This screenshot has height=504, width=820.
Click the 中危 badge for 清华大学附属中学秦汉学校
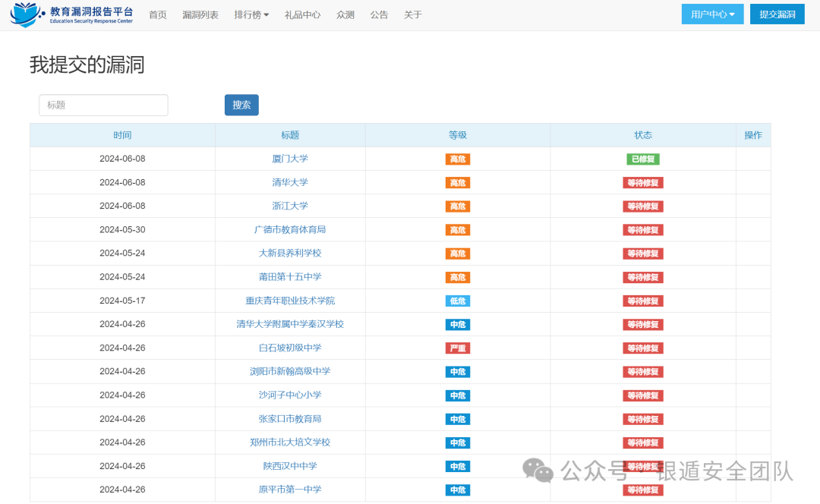pos(458,325)
